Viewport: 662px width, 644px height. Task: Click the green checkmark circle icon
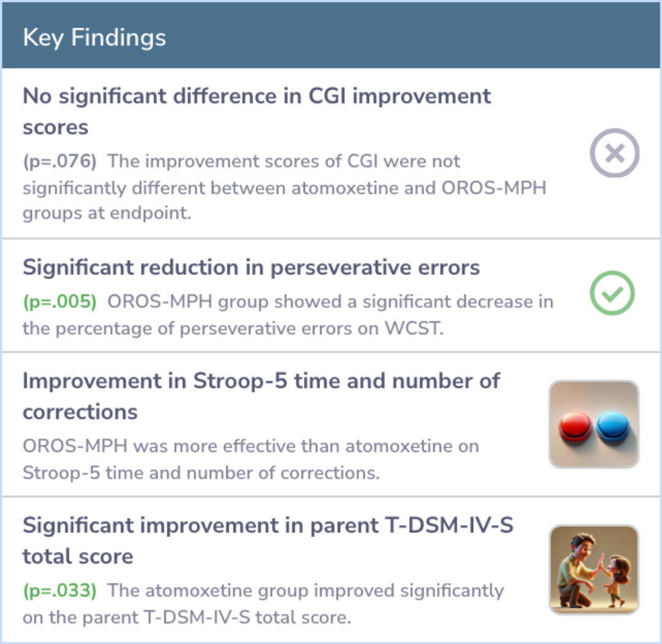click(612, 293)
